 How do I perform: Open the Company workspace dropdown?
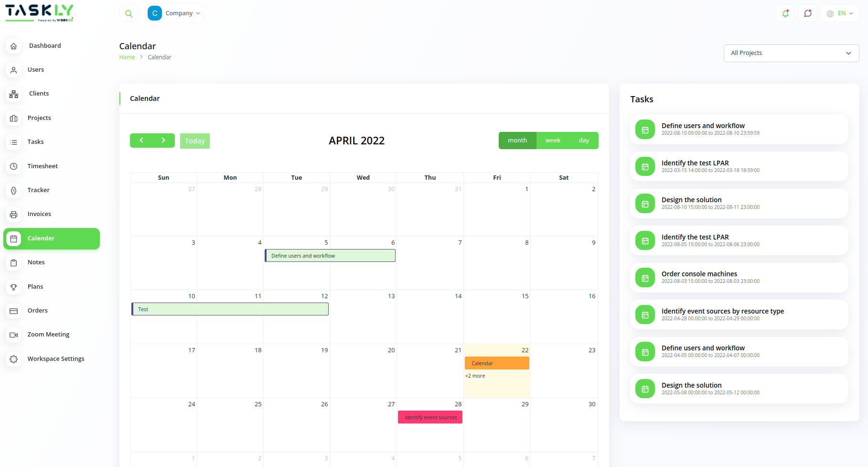pyautogui.click(x=174, y=13)
